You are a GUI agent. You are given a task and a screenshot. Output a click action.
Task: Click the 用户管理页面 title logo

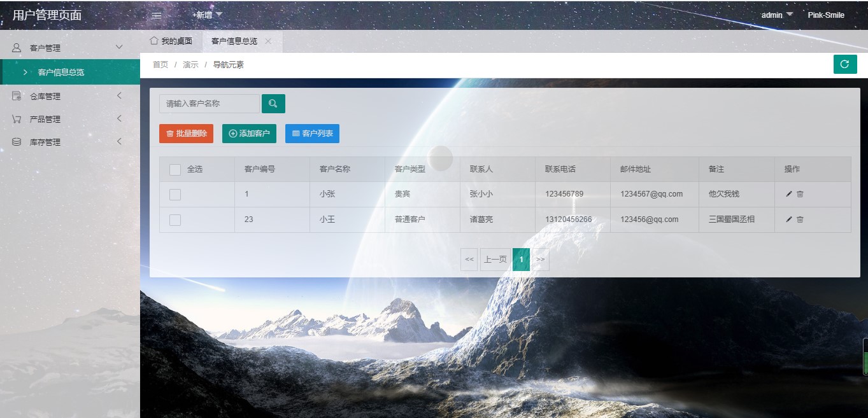coord(47,15)
